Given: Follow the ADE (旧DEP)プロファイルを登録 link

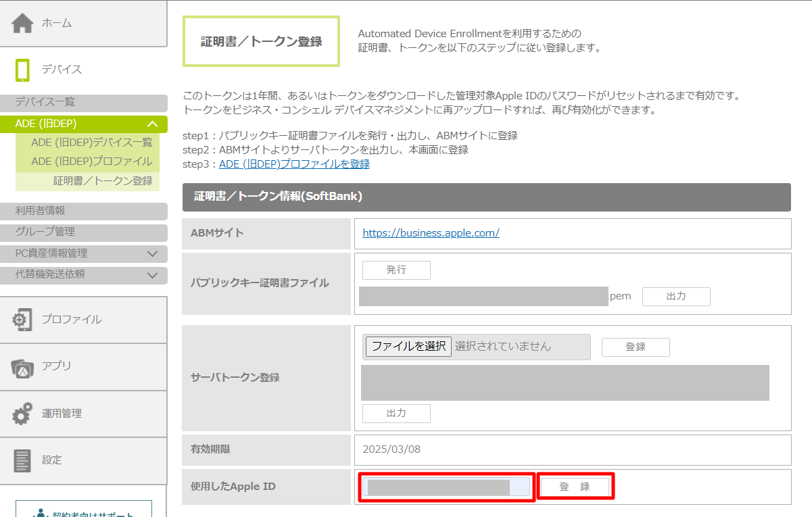Looking at the screenshot, I should (294, 164).
